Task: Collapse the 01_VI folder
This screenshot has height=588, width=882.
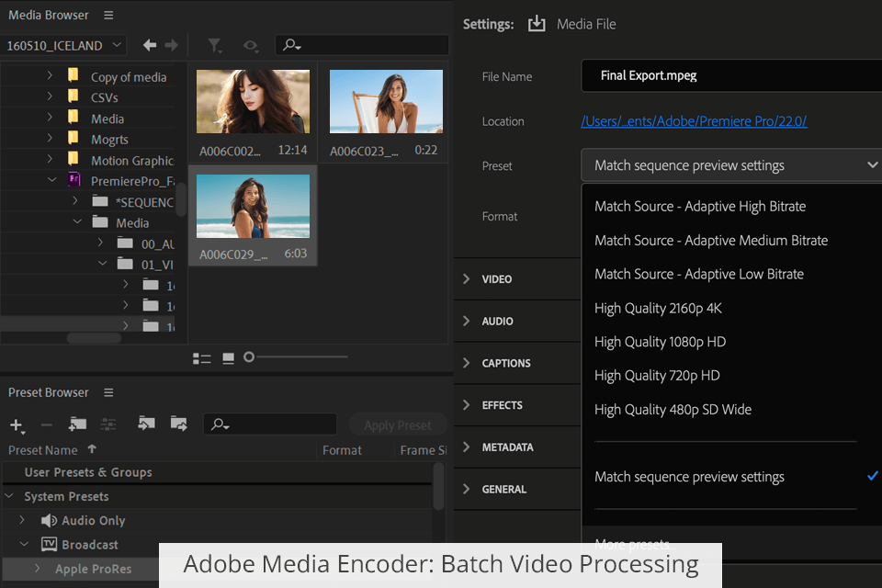Action: [102, 263]
